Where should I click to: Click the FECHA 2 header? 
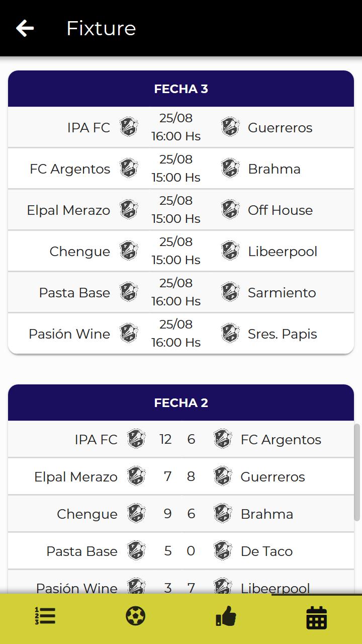pos(181,403)
